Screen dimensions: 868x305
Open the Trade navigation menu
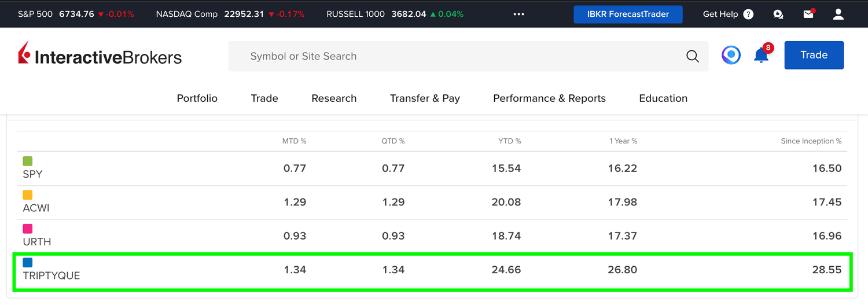tap(264, 98)
